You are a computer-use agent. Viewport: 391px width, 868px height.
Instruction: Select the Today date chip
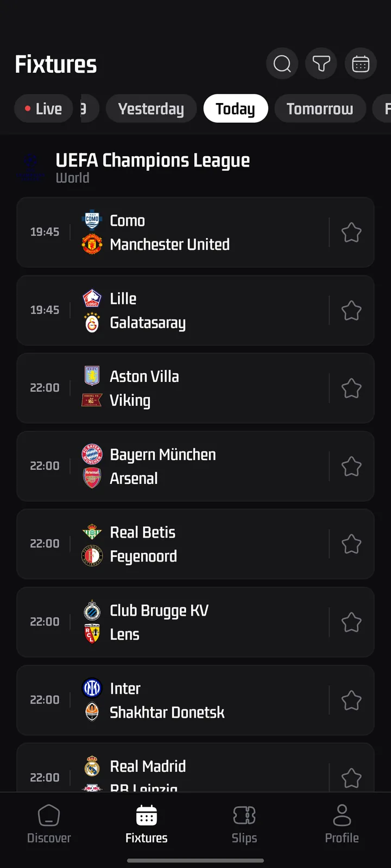(236, 108)
